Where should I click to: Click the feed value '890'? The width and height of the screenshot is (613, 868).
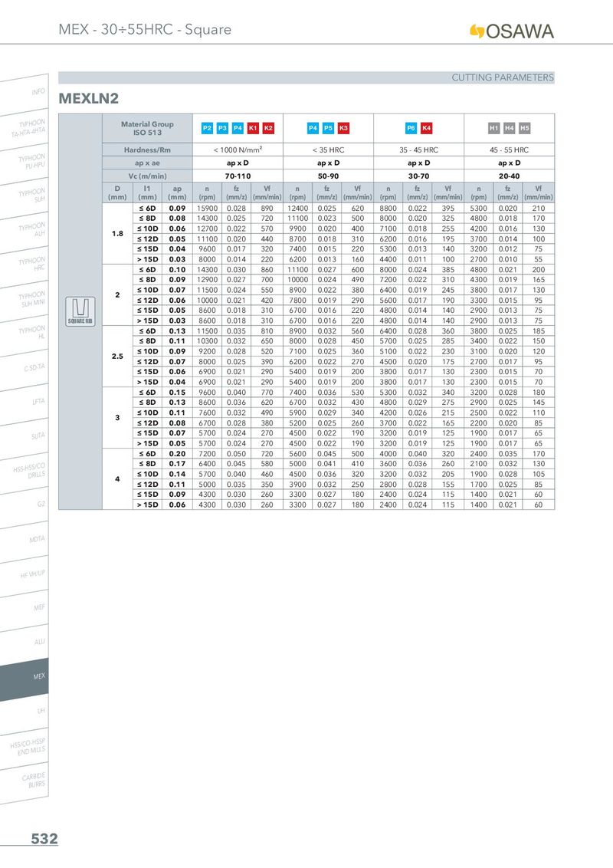(267, 208)
